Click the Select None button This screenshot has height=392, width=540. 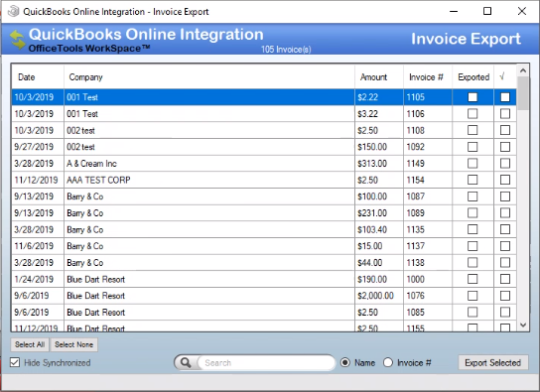[73, 344]
